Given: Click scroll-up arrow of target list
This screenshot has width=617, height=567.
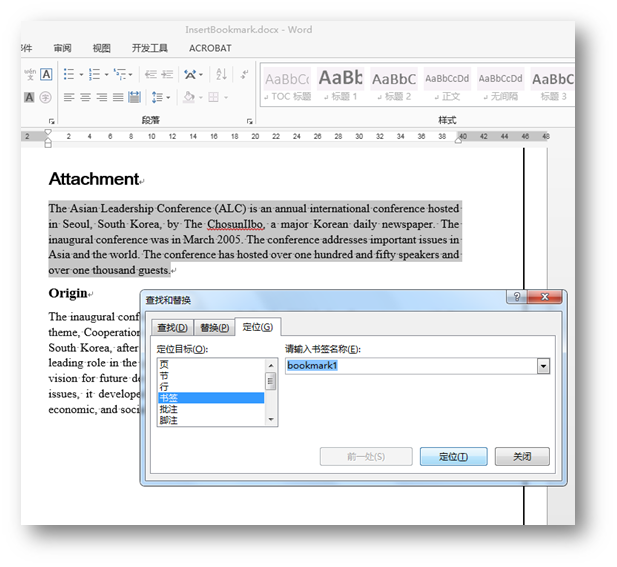Looking at the screenshot, I should (x=271, y=366).
